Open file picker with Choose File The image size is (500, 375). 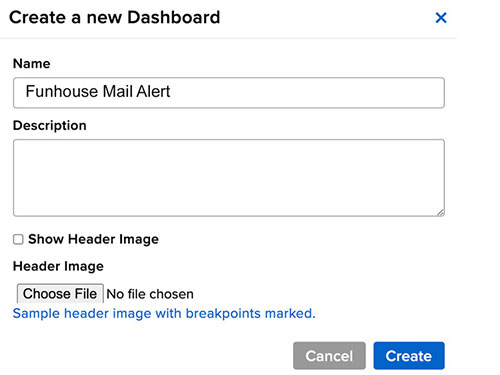pos(60,294)
